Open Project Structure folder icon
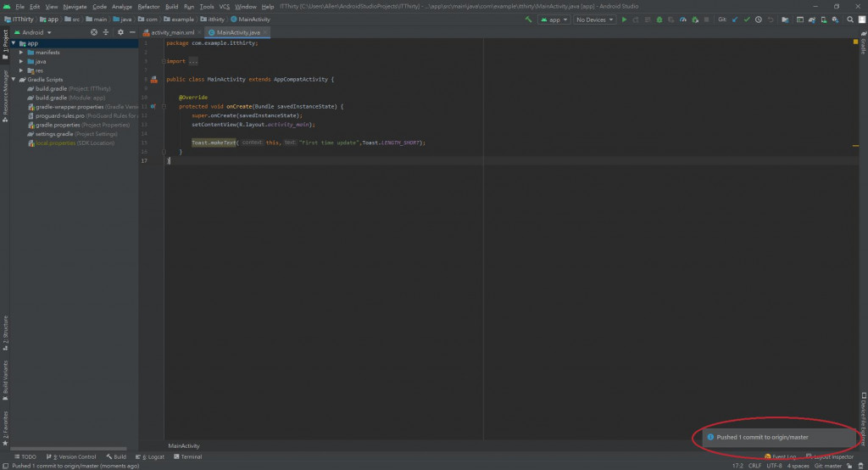The height and width of the screenshot is (470, 868). [785, 20]
